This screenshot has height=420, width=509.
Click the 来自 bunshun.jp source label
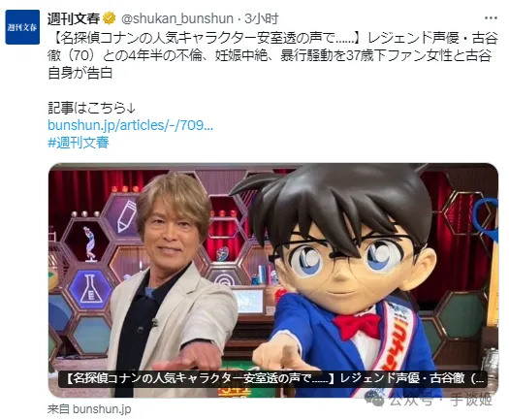pos(89,409)
